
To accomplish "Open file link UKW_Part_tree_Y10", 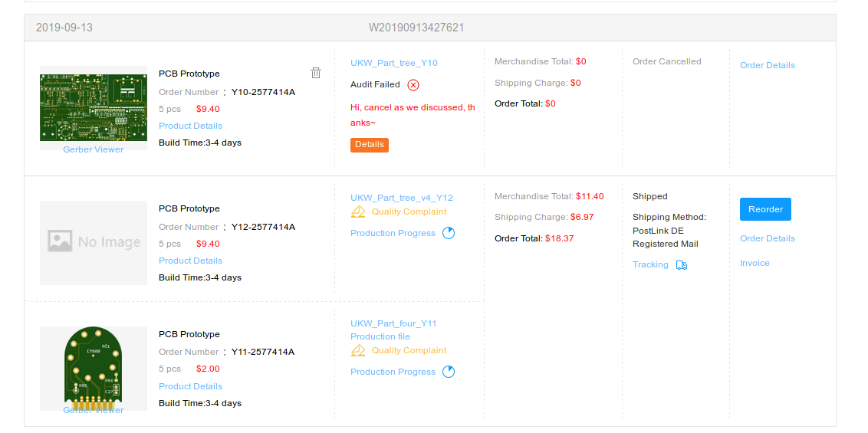I will [394, 63].
